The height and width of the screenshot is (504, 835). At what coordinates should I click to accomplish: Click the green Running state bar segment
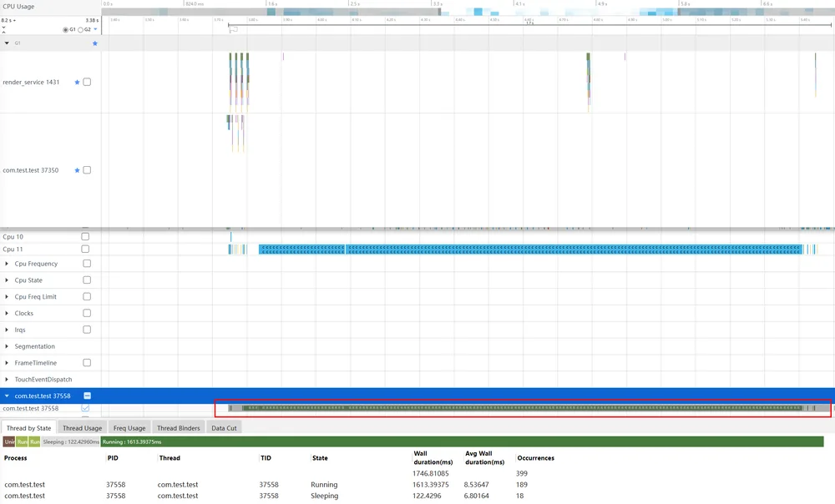click(463, 441)
